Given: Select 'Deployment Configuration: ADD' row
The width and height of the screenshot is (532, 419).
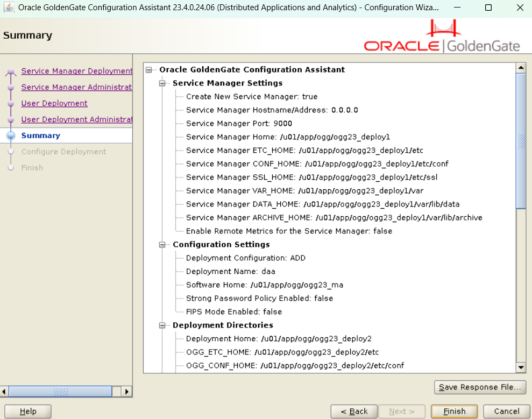Looking at the screenshot, I should (246, 258).
